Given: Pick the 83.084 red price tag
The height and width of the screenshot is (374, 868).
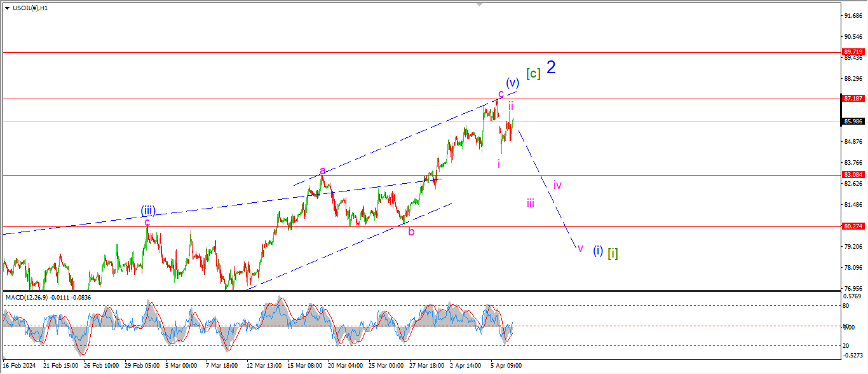Looking at the screenshot, I should pyautogui.click(x=853, y=174).
